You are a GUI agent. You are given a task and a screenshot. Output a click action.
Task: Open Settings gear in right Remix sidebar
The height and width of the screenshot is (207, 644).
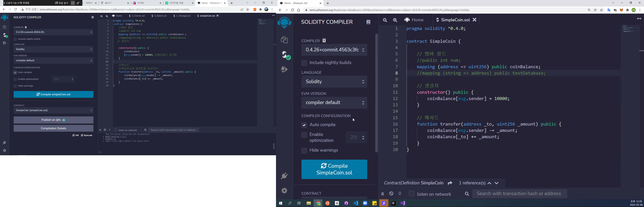(284, 191)
